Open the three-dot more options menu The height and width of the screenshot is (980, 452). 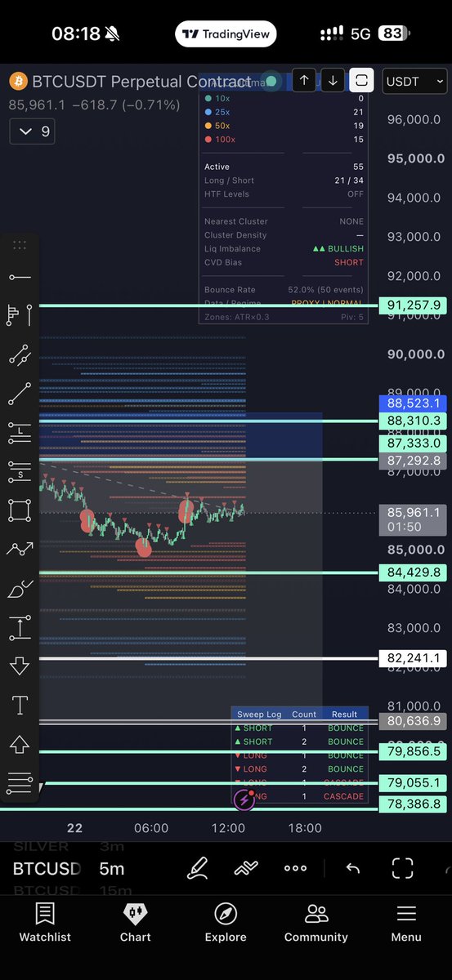coord(295,868)
